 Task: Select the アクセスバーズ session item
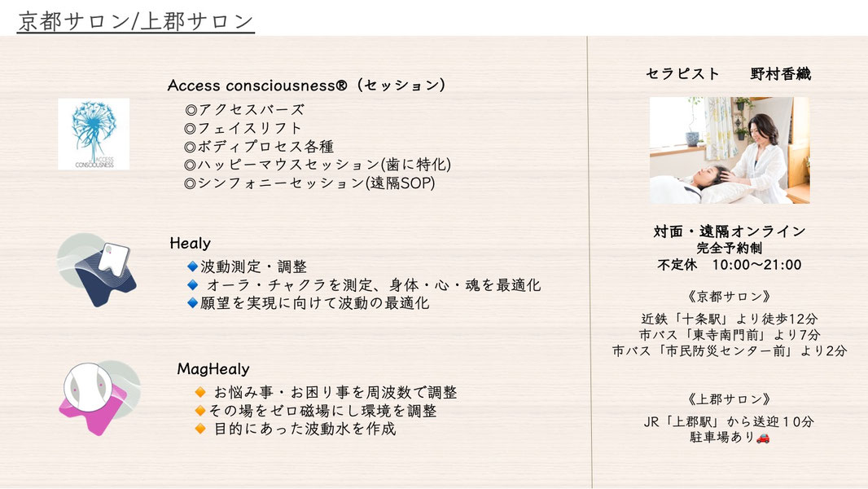pyautogui.click(x=244, y=110)
